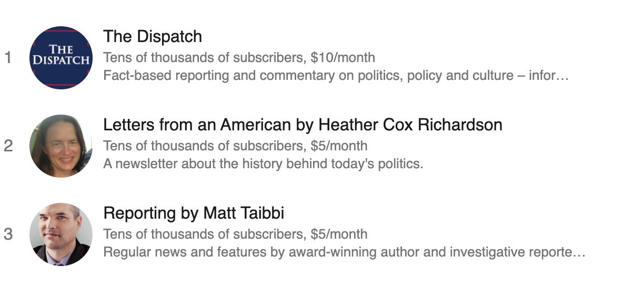The width and height of the screenshot is (644, 287).
Task: Click 'Heather Cox Richardson' in the title
Action: coord(410,125)
